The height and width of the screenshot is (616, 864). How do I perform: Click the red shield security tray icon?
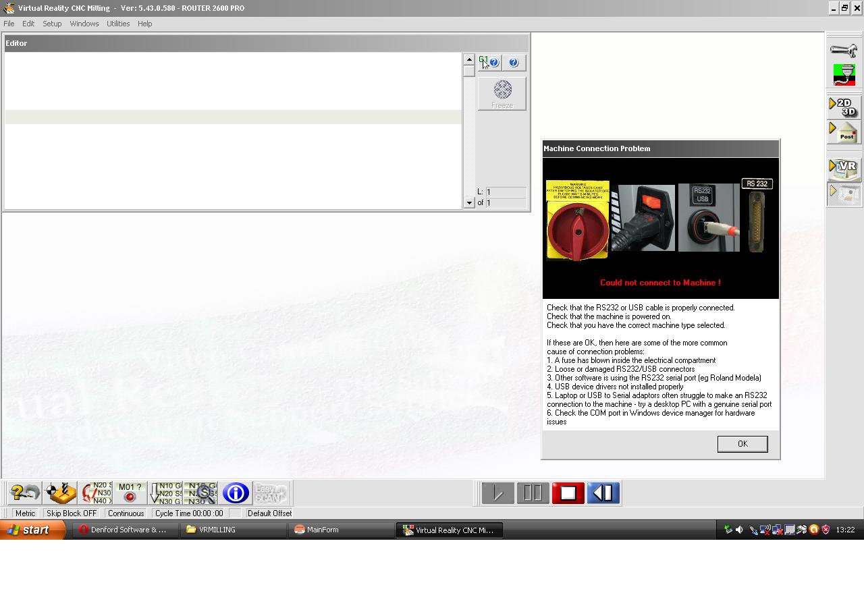pyautogui.click(x=826, y=530)
